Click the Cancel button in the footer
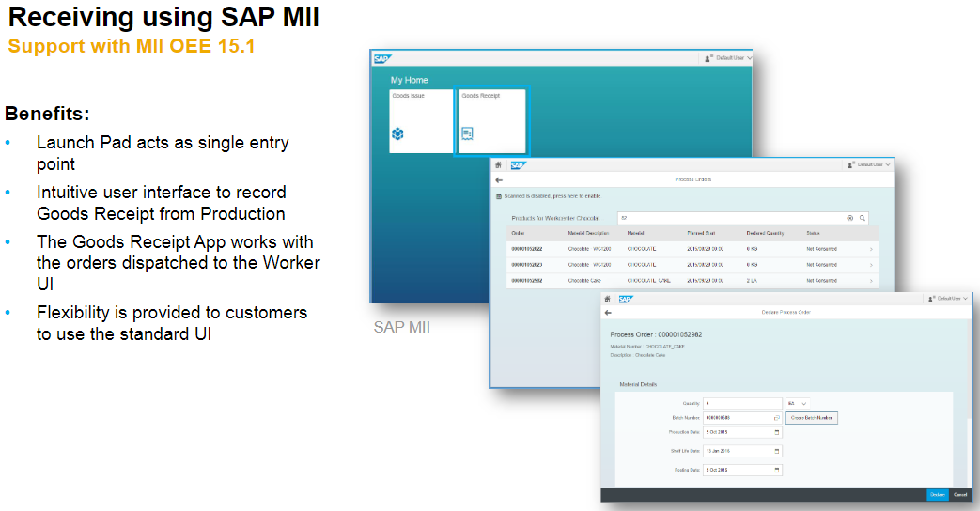 click(960, 495)
